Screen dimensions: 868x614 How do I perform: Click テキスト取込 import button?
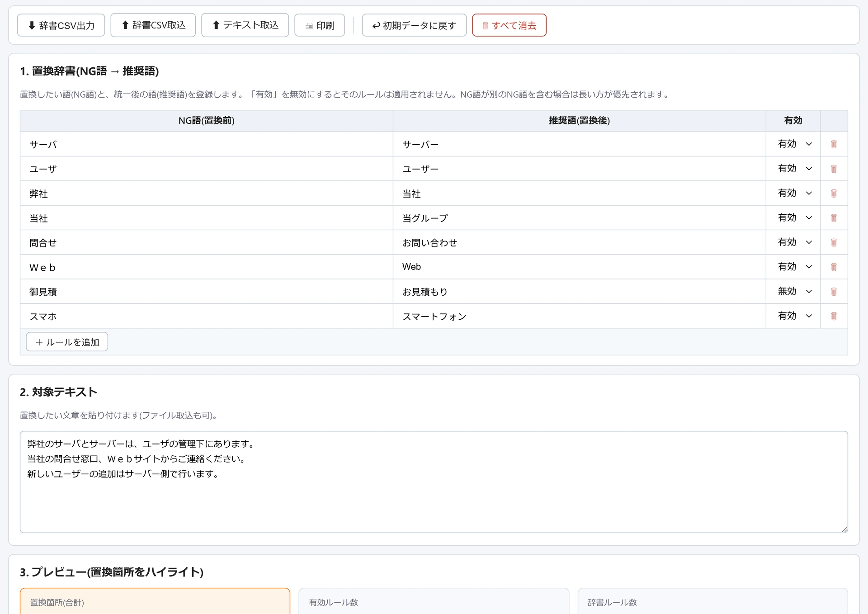[245, 25]
